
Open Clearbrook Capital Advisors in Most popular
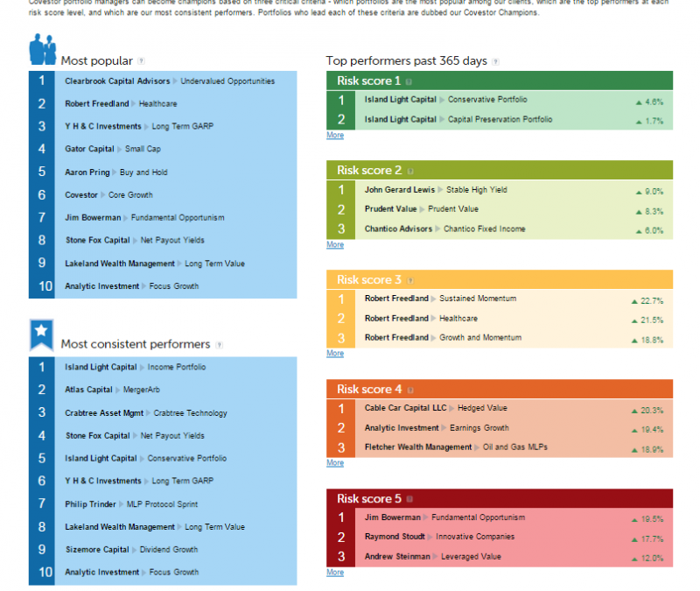[117, 81]
